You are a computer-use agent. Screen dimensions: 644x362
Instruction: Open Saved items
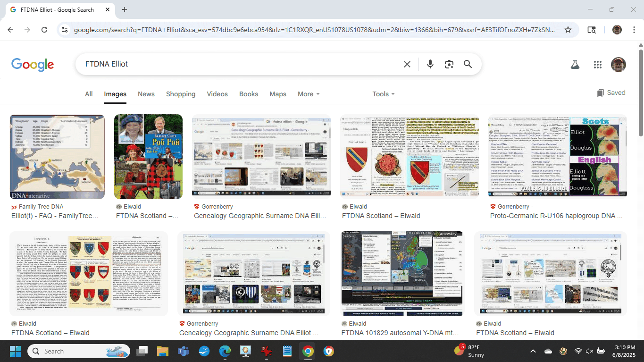pyautogui.click(x=611, y=93)
